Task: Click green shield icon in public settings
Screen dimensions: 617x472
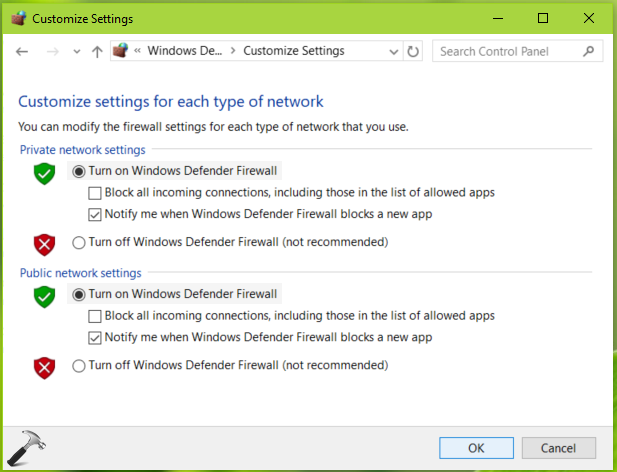Action: pyautogui.click(x=44, y=297)
